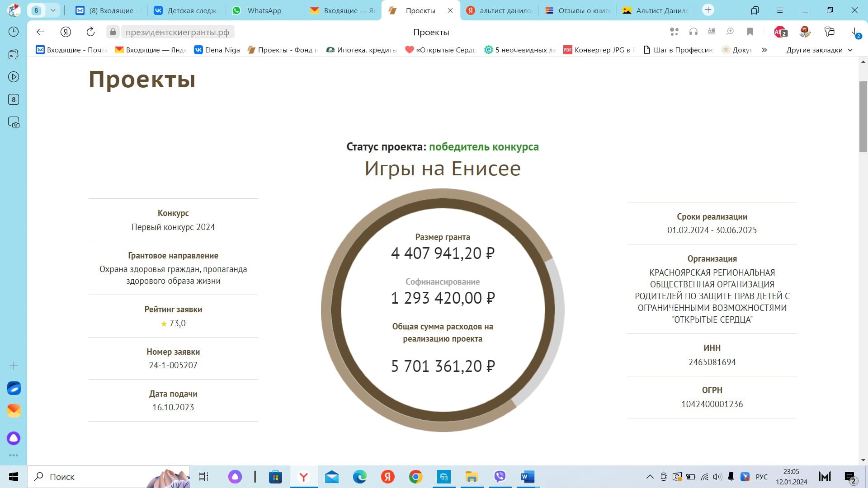The width and height of the screenshot is (868, 488).
Task: Open the AdBlock extension icon
Action: pyautogui.click(x=780, y=32)
